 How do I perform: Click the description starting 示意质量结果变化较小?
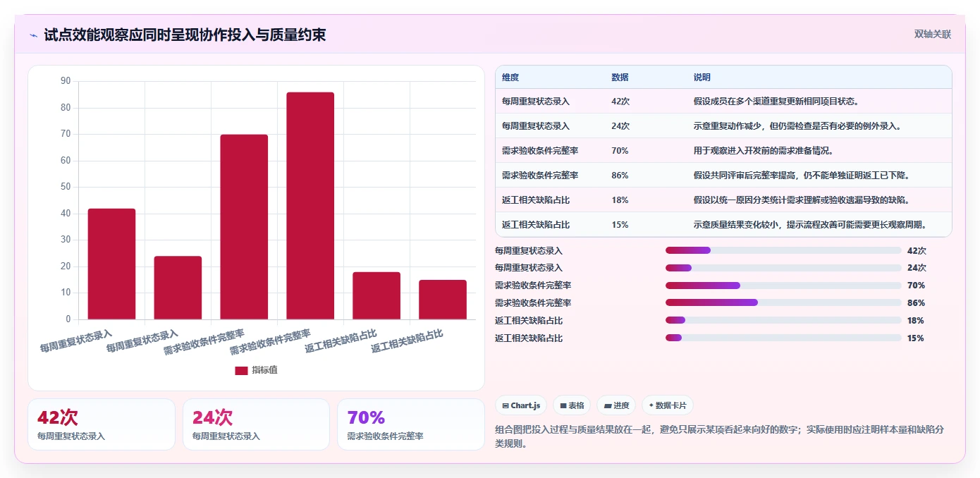tap(810, 225)
